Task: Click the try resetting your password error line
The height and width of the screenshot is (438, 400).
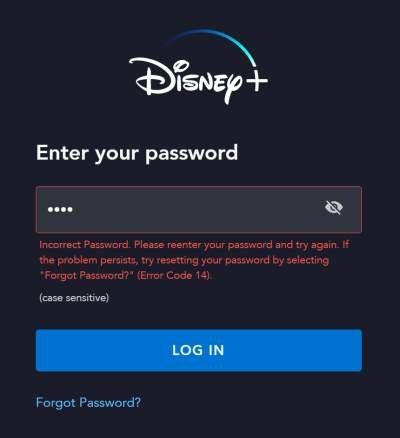Action: [184, 260]
